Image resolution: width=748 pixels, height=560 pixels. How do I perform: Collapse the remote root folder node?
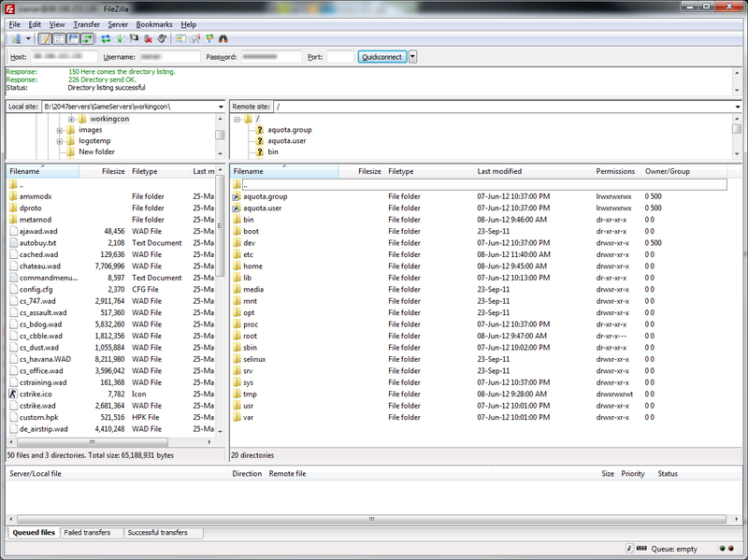pos(237,120)
